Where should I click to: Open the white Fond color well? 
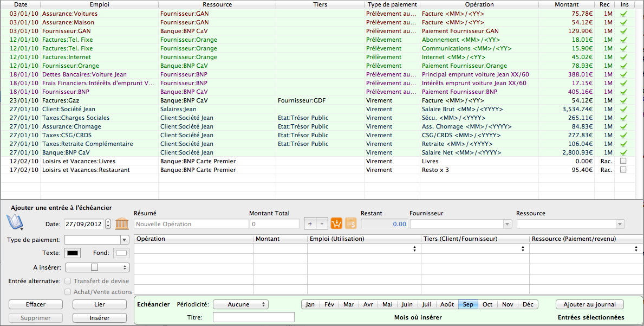tap(121, 253)
